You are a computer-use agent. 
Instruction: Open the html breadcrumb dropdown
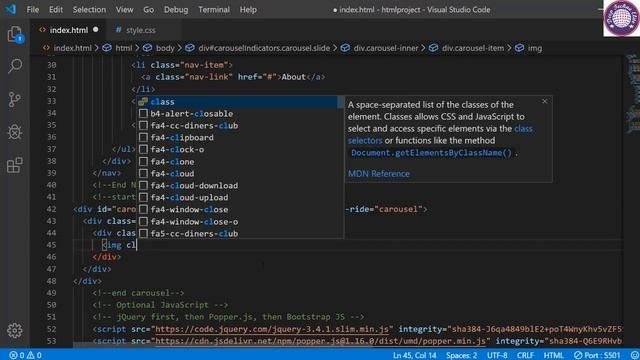tap(118, 48)
